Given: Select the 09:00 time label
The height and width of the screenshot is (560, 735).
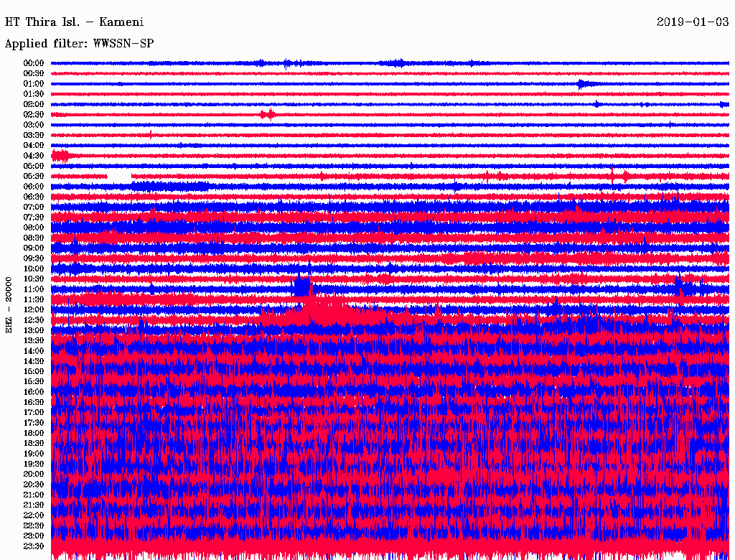Looking at the screenshot, I should 34,248.
